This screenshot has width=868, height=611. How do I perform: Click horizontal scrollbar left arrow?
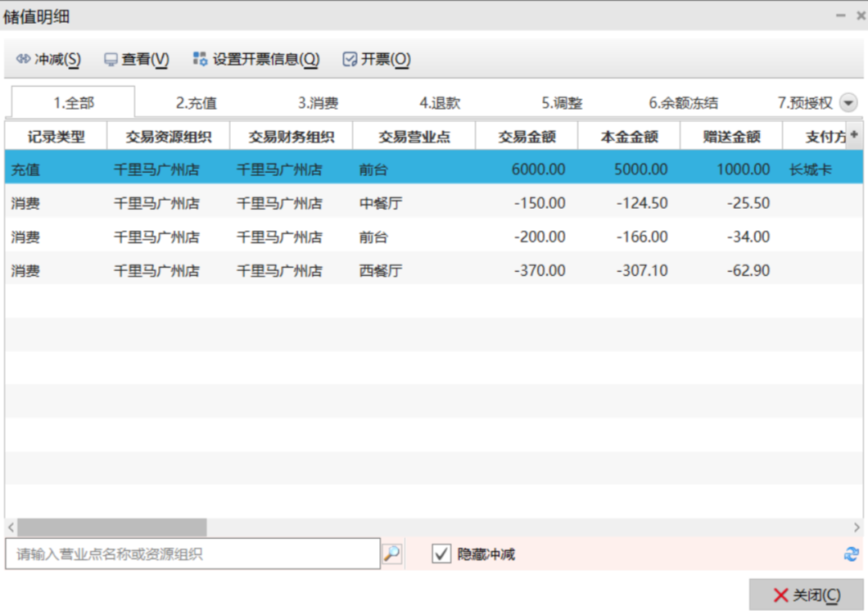11,527
